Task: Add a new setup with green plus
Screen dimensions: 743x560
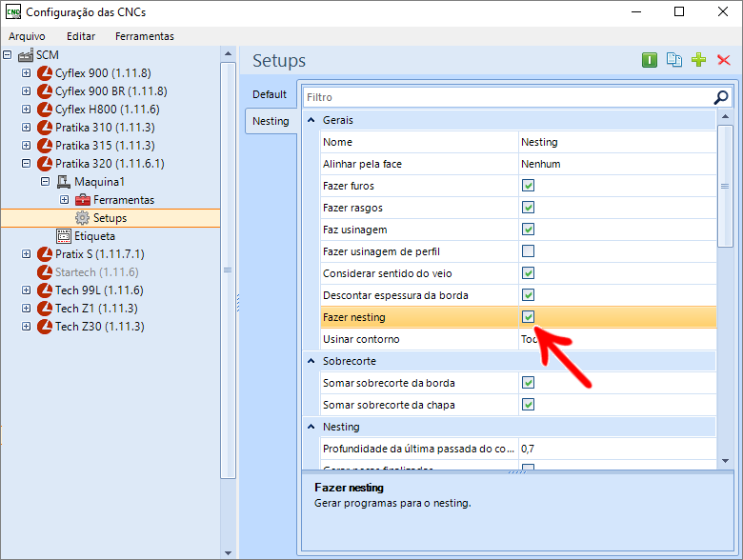Action: coord(699,60)
